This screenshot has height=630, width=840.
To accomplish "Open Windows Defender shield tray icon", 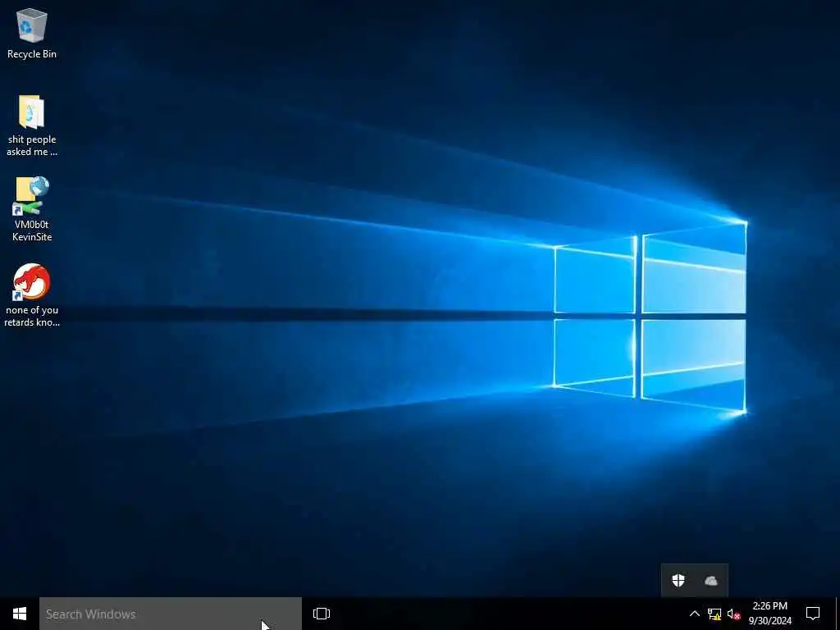I will point(678,581).
